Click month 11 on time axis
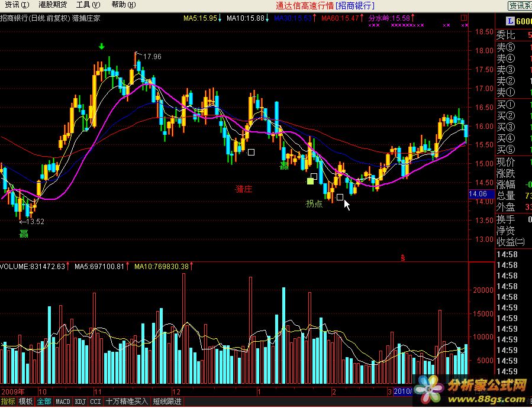 [98, 391]
